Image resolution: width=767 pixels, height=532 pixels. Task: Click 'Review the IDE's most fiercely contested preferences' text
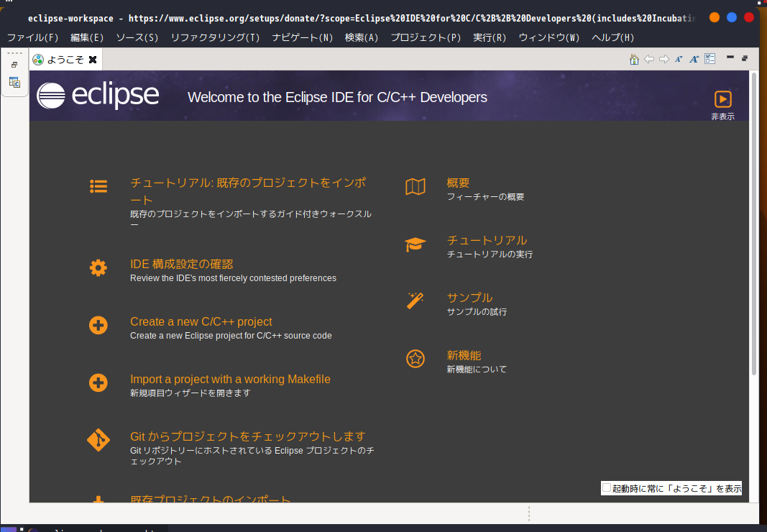[x=234, y=278]
